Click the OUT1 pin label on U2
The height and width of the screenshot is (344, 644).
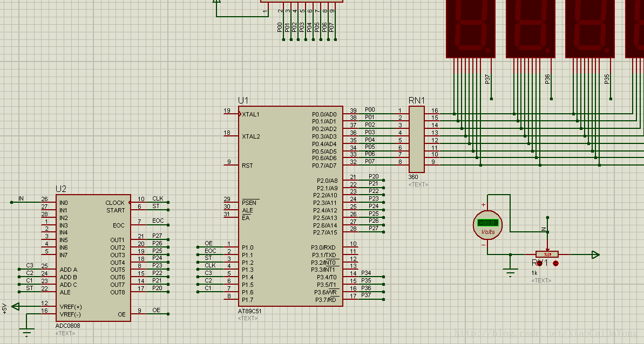118,240
